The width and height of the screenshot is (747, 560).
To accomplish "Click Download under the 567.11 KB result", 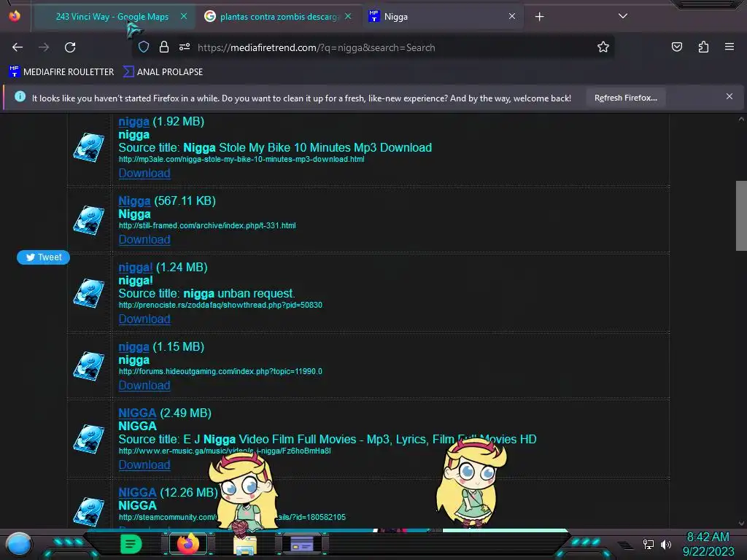I will (x=144, y=239).
